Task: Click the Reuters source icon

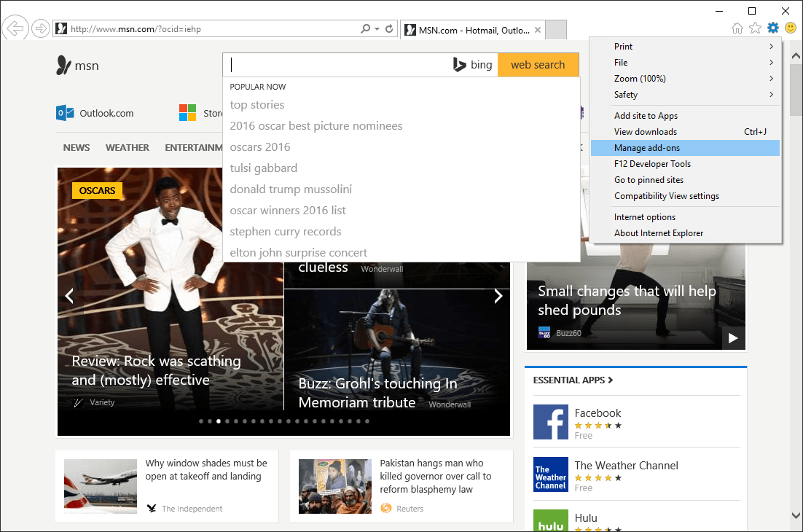Action: point(385,508)
